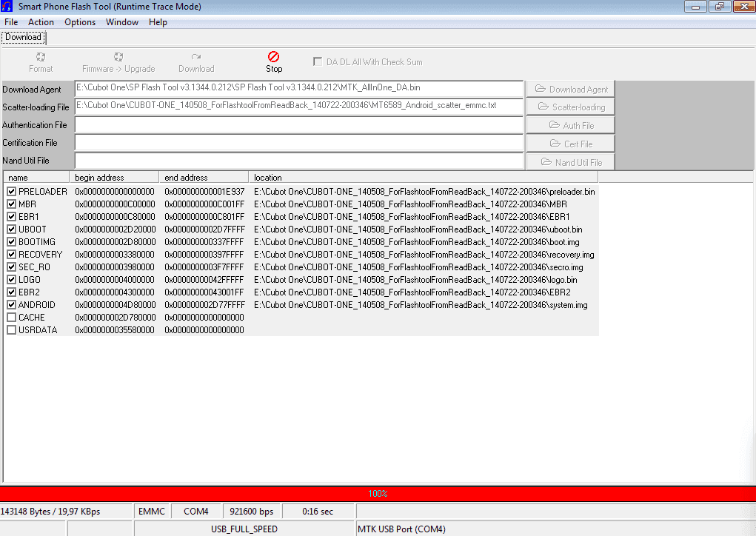Click the Format toolbar icon

pos(41,57)
